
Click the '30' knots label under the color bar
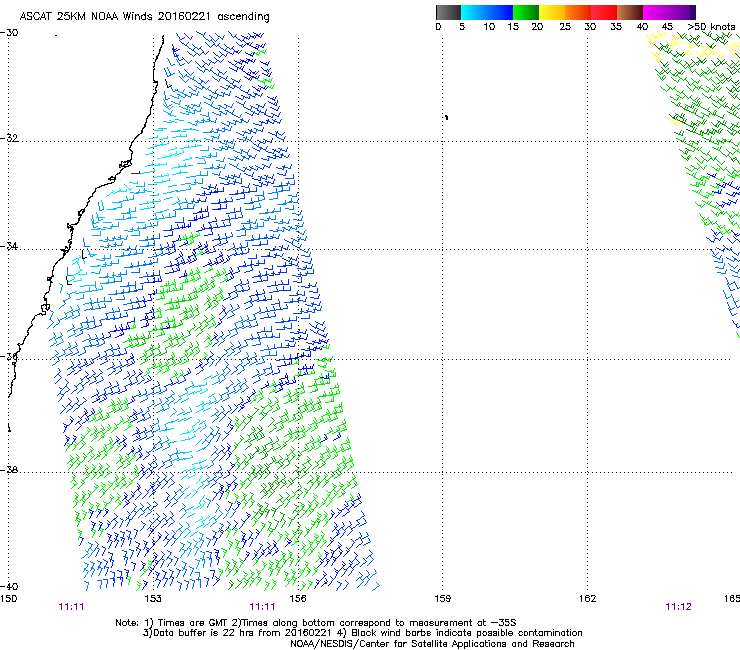(590, 27)
